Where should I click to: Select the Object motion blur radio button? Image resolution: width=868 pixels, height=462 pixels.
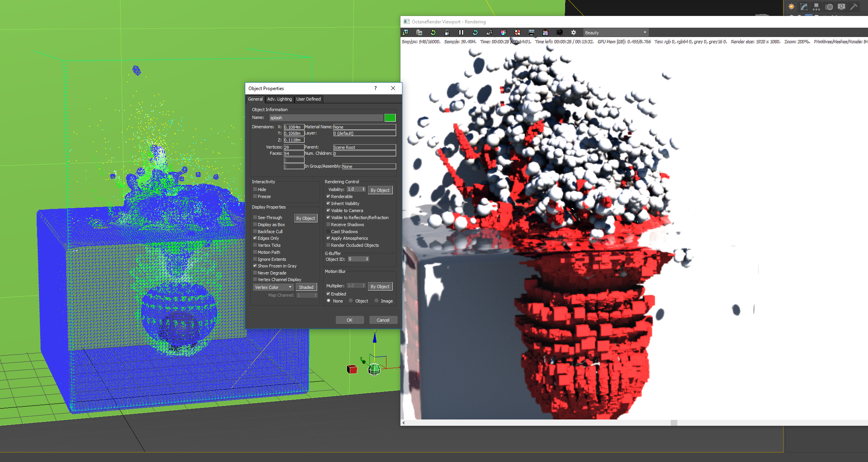click(x=351, y=301)
